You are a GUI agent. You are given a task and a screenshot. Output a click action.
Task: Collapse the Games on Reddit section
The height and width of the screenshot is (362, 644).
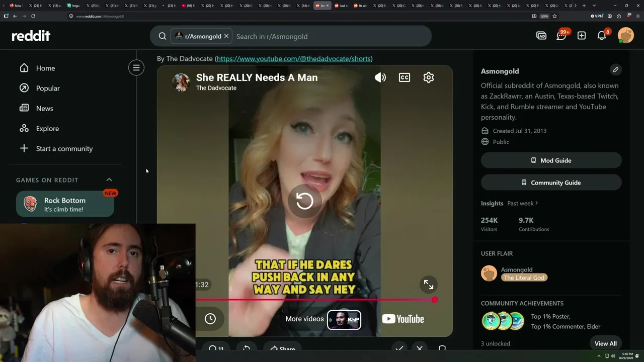(109, 180)
